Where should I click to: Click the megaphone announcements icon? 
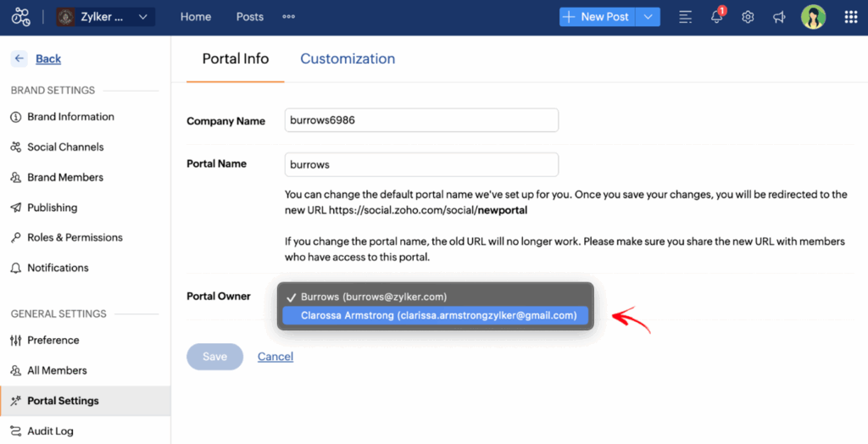(x=779, y=17)
